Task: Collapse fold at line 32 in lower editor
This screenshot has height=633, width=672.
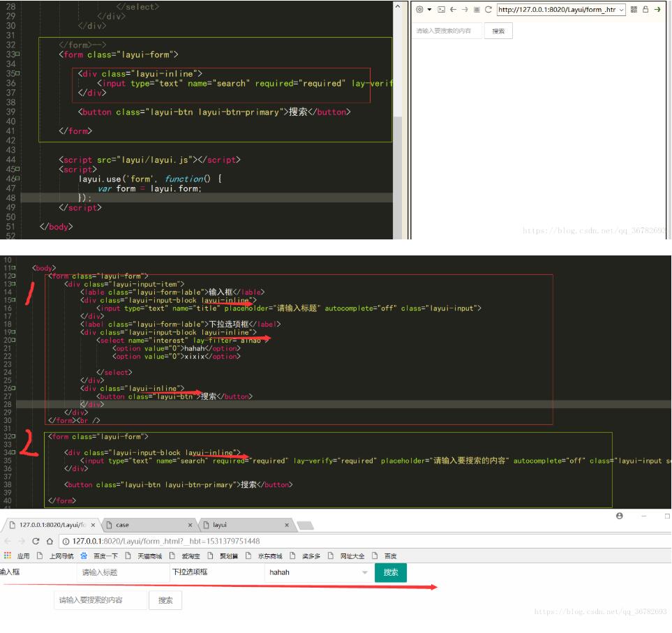Action: (x=14, y=437)
